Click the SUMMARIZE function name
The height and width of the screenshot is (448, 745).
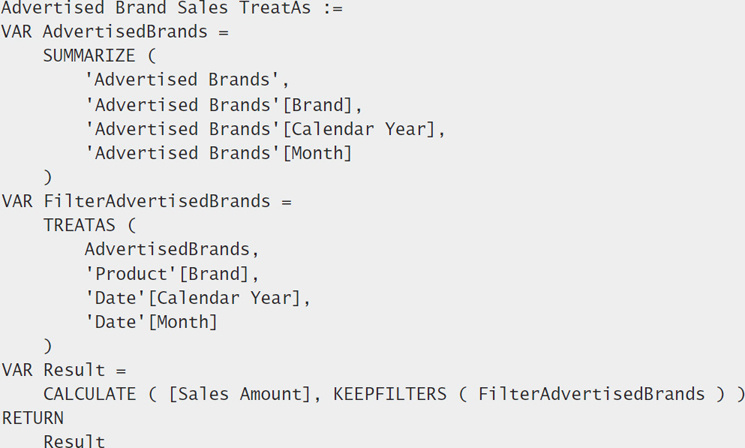89,56
